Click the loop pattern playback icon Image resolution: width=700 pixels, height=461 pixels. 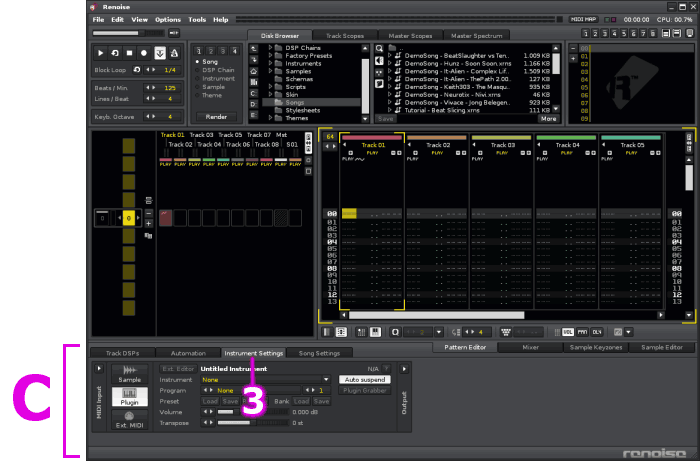(115, 53)
